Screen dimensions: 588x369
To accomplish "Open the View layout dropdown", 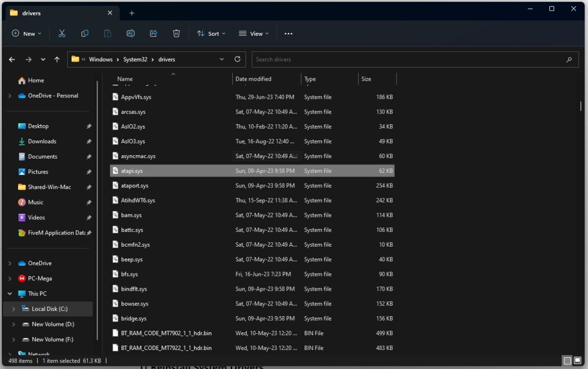I will click(x=254, y=33).
